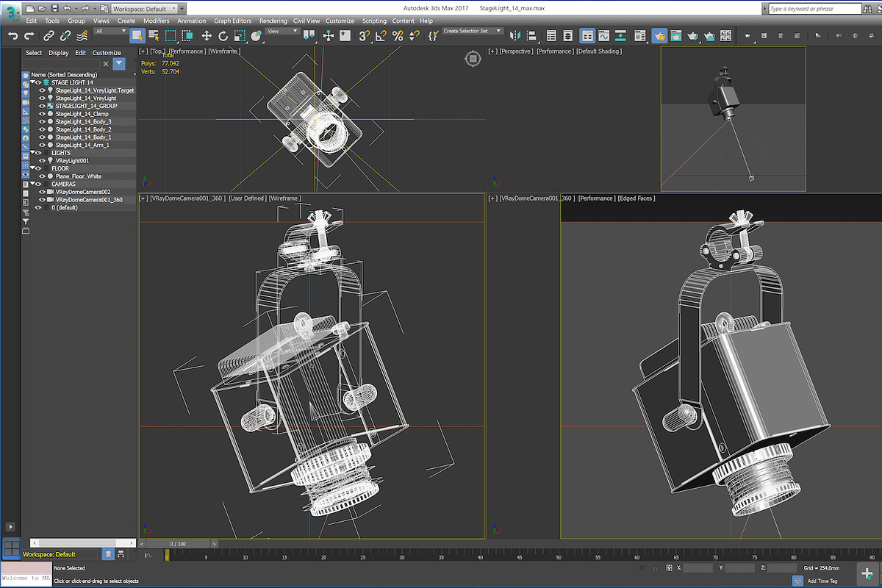Click Add Time Tag
The width and height of the screenshot is (882, 588).
point(822,581)
